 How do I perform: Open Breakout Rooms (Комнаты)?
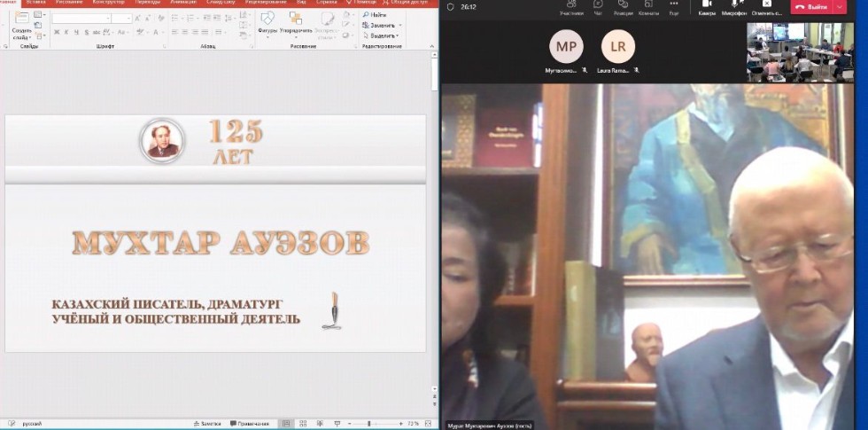(648, 7)
